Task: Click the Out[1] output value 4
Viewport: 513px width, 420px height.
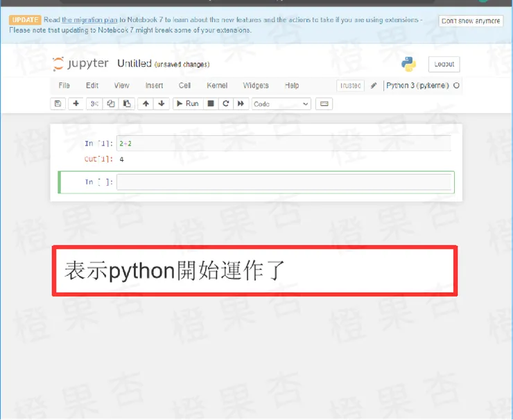Action: pyautogui.click(x=122, y=159)
